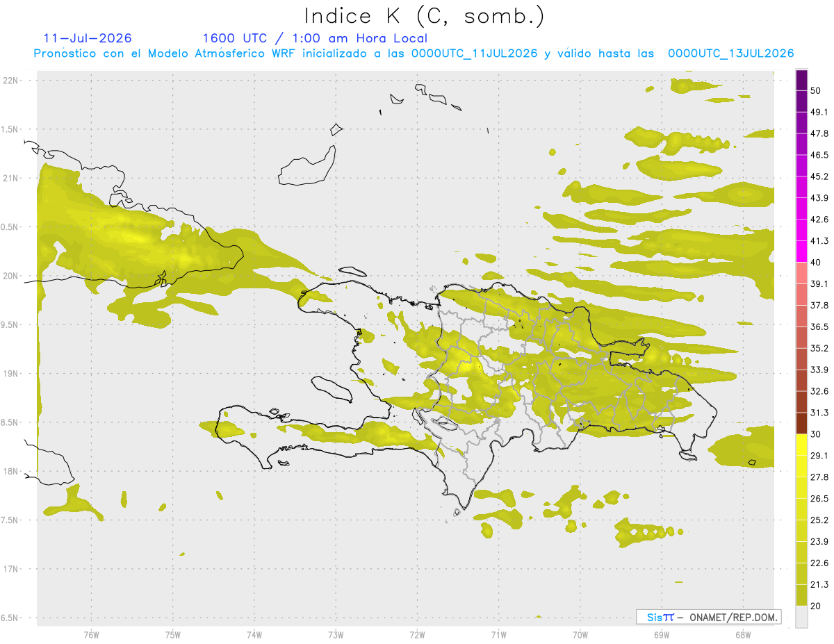Click the colorbar label "20" at the bottom

pos(817,606)
